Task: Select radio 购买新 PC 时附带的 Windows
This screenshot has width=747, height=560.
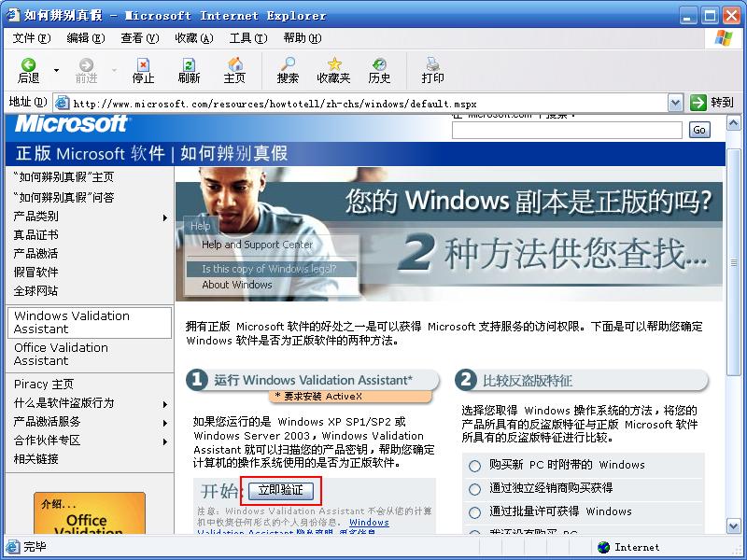Action: click(474, 466)
